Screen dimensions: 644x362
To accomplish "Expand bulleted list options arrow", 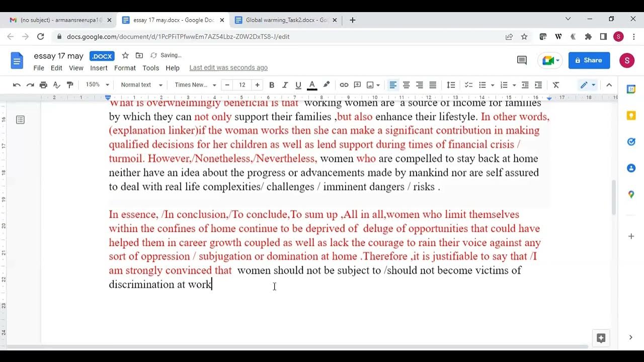I will [492, 85].
